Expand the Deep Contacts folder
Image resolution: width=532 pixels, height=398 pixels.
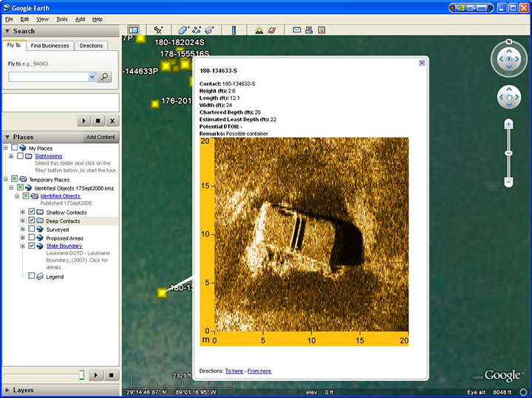(22, 221)
